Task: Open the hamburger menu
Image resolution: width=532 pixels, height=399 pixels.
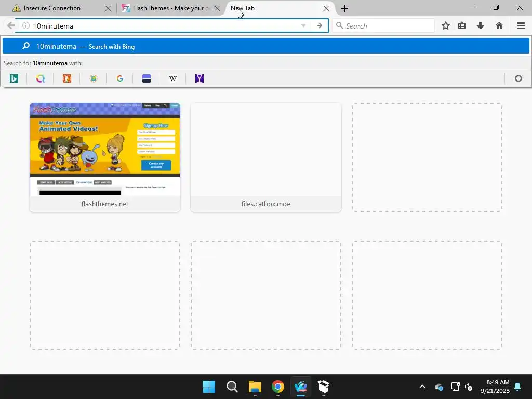Action: [x=521, y=26]
